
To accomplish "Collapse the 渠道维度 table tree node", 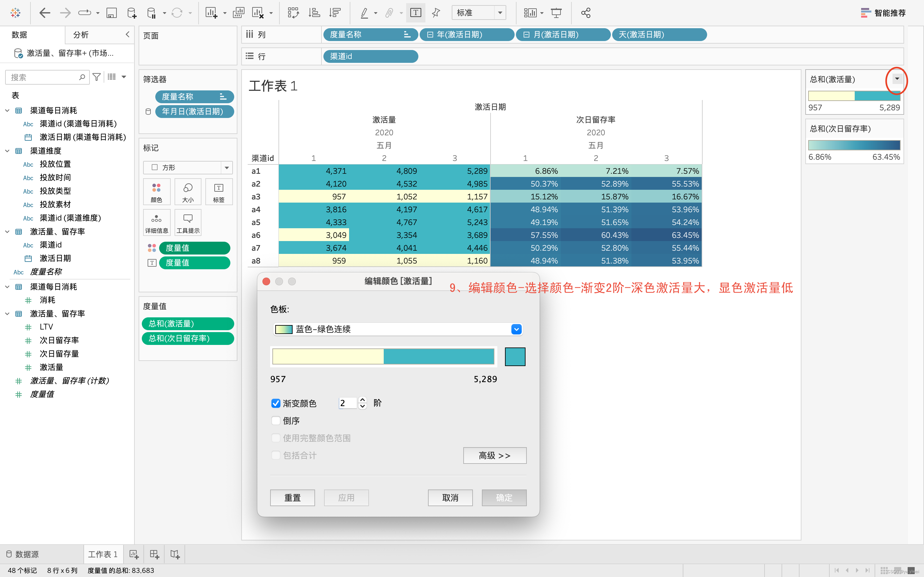I will coord(7,151).
